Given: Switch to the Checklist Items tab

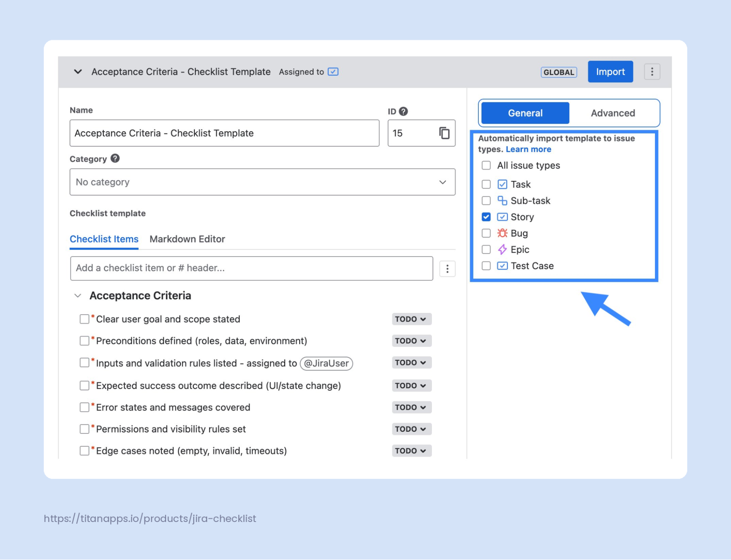Looking at the screenshot, I should coord(104,239).
